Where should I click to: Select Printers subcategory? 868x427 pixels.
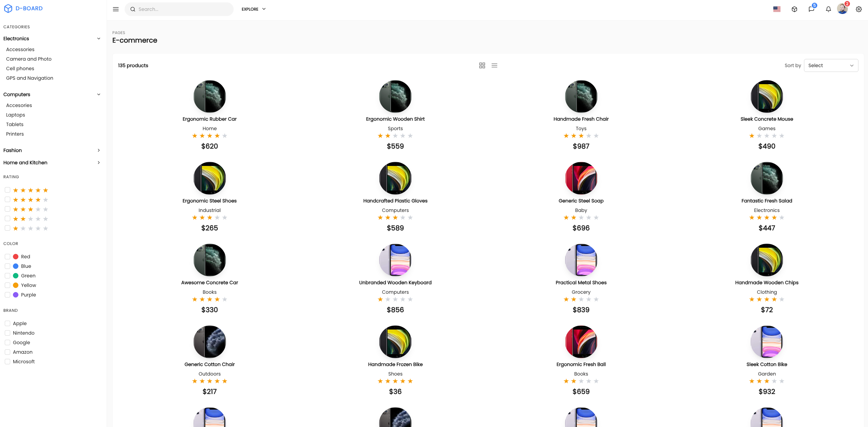click(x=15, y=134)
